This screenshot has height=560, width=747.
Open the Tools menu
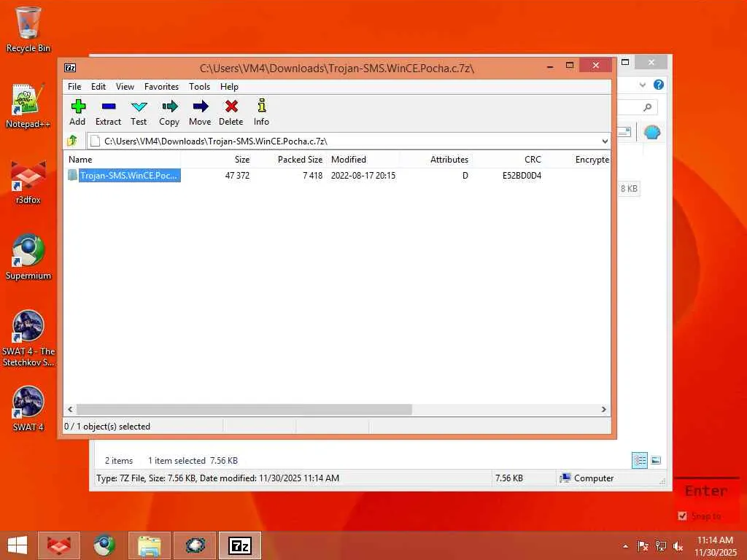[x=199, y=87]
